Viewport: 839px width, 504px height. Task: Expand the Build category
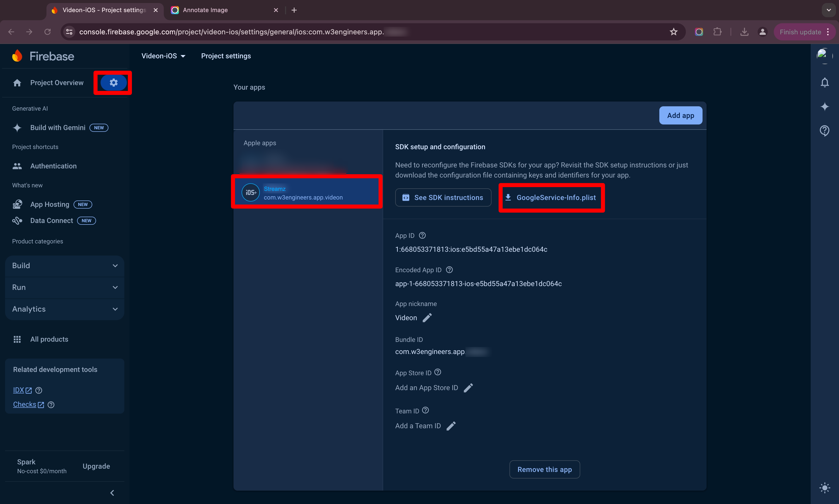64,266
